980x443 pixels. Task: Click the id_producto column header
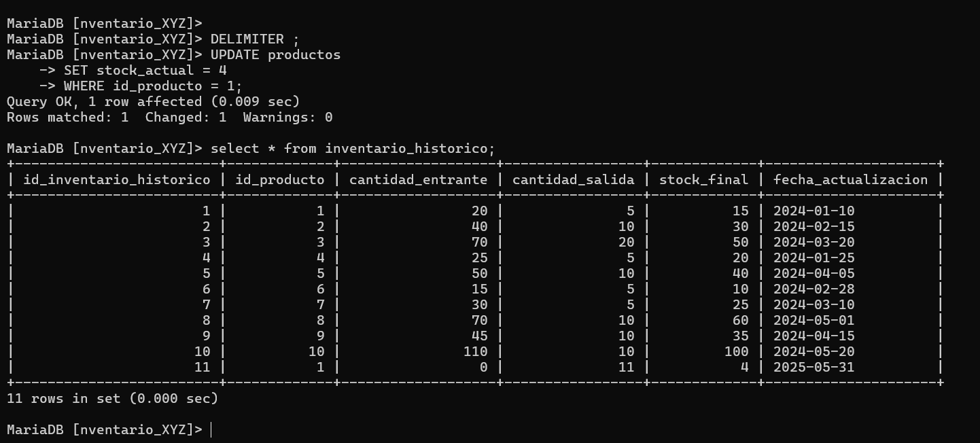(280, 180)
